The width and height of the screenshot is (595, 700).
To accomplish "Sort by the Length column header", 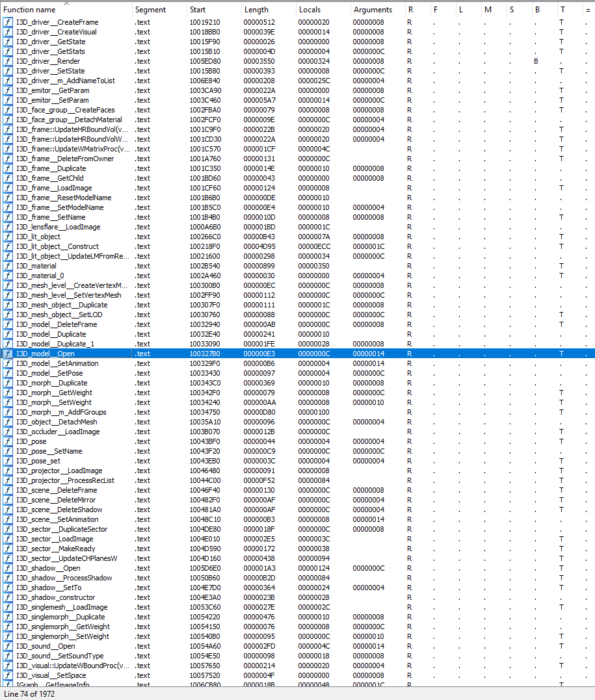I will coord(256,10).
